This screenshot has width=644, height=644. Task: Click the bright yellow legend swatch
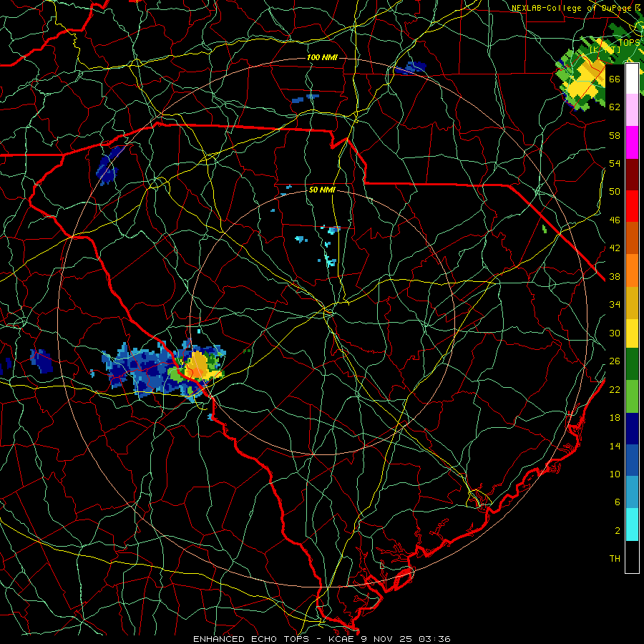[x=632, y=333]
